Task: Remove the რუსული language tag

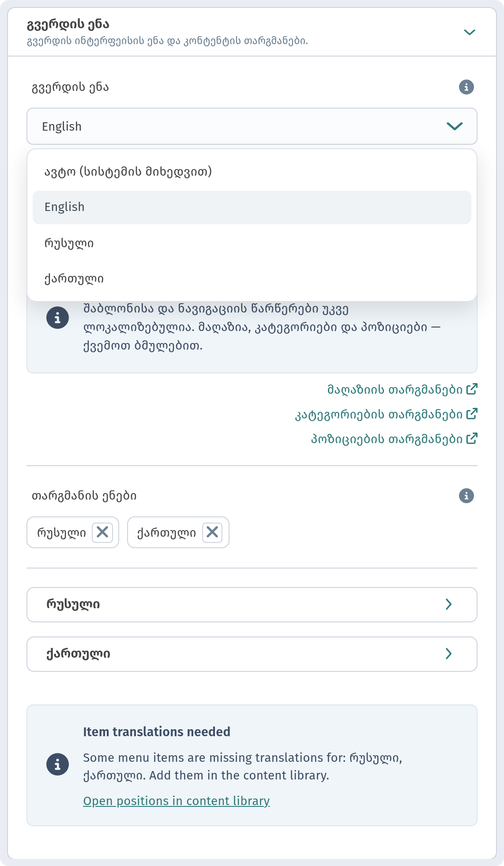Action: point(102,532)
